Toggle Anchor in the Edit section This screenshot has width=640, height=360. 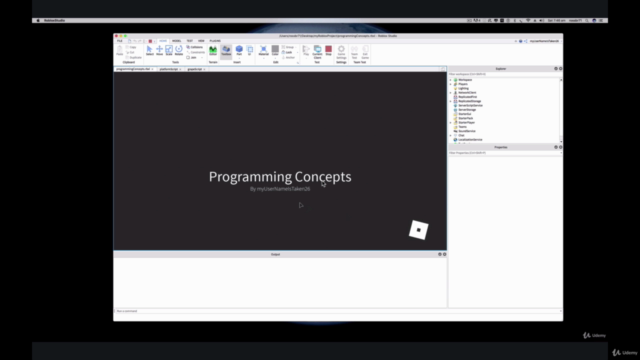click(289, 58)
